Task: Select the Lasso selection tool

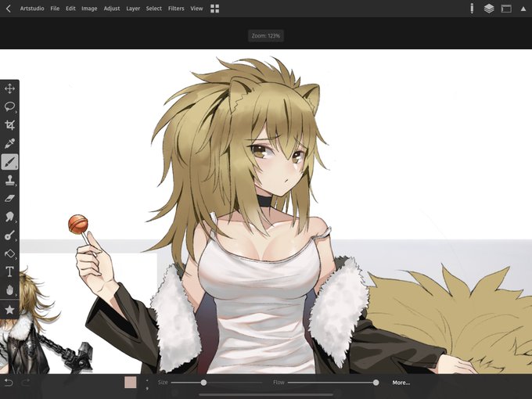Action: [x=9, y=106]
